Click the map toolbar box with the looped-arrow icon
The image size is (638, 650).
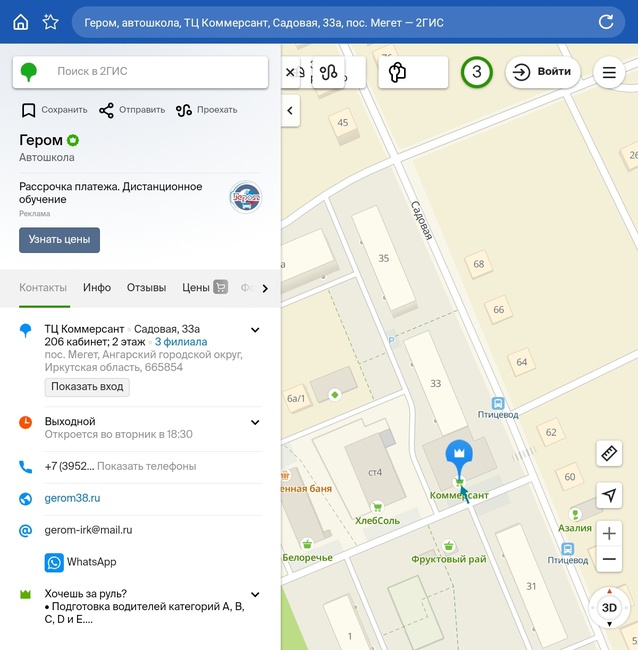click(413, 72)
